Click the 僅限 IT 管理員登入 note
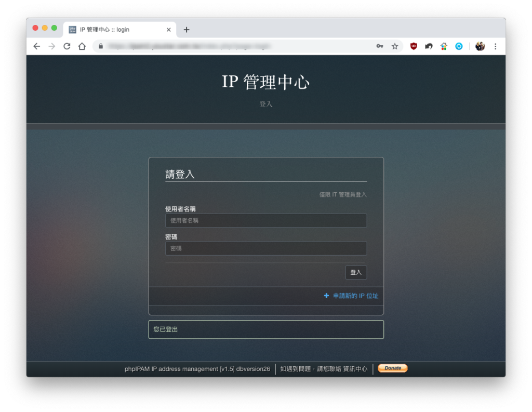The image size is (532, 412). (343, 194)
